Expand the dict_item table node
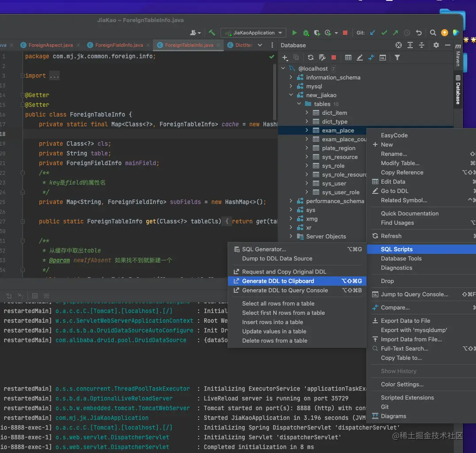Screen dimensions: 476x453 pyautogui.click(x=307, y=113)
